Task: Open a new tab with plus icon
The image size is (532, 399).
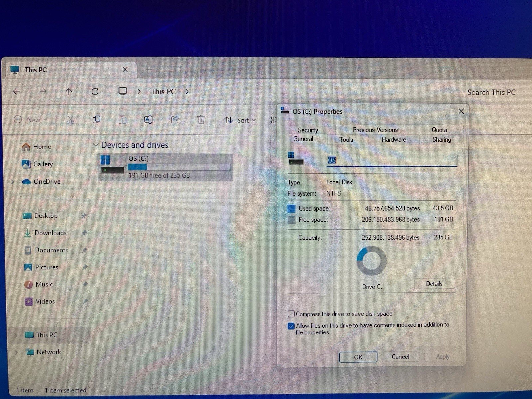Action: pyautogui.click(x=149, y=70)
